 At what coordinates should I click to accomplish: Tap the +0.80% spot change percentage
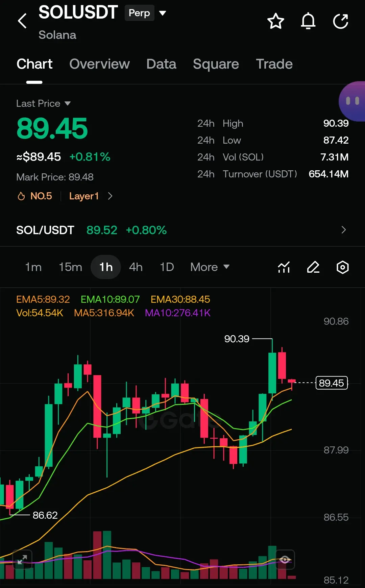(x=146, y=230)
